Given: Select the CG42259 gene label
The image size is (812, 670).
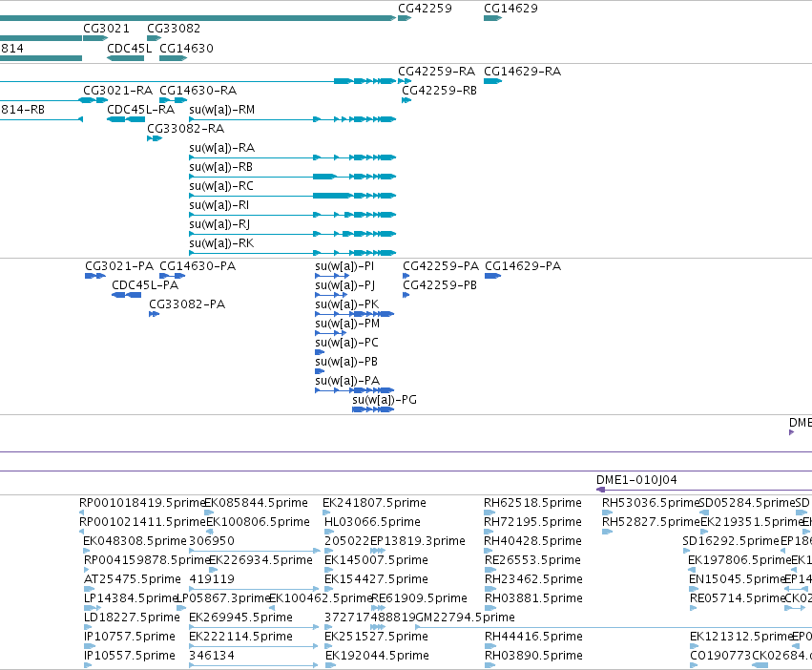Looking at the screenshot, I should 425,9.
